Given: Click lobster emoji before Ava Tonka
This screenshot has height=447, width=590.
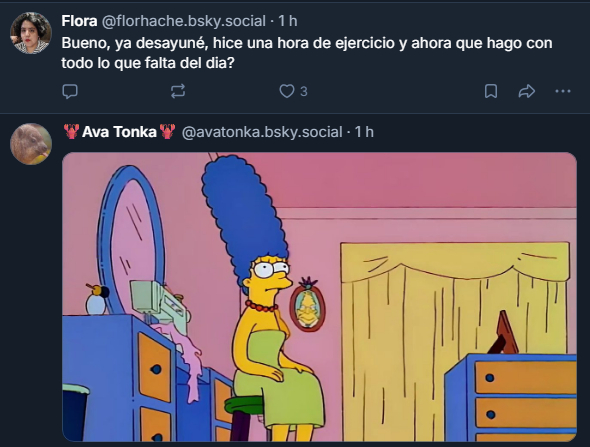Looking at the screenshot, I should (x=71, y=132).
